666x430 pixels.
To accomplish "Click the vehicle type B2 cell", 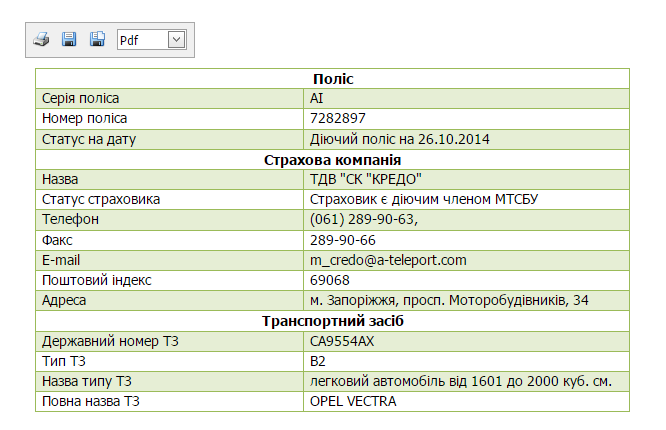I will point(466,361).
